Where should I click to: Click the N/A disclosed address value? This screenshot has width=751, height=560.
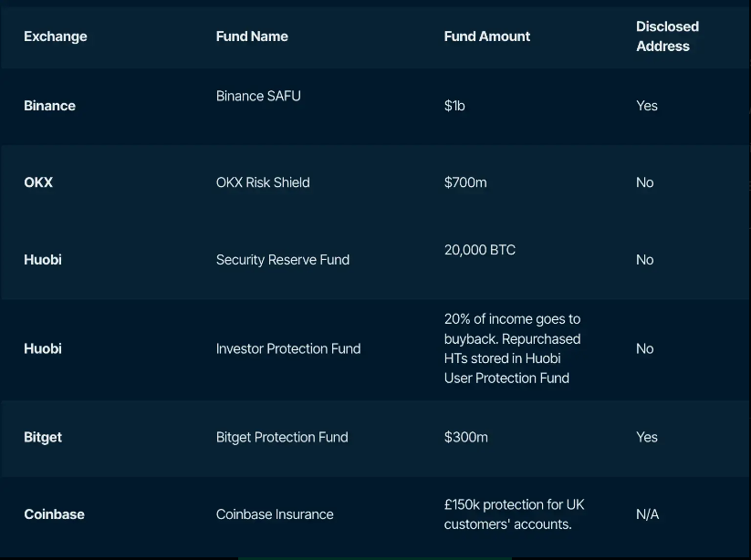pyautogui.click(x=647, y=514)
